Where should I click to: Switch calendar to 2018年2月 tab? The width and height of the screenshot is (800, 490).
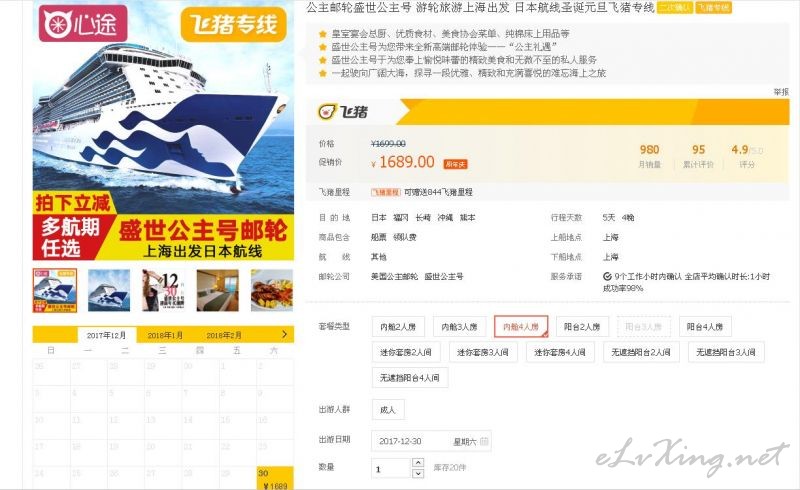click(224, 335)
